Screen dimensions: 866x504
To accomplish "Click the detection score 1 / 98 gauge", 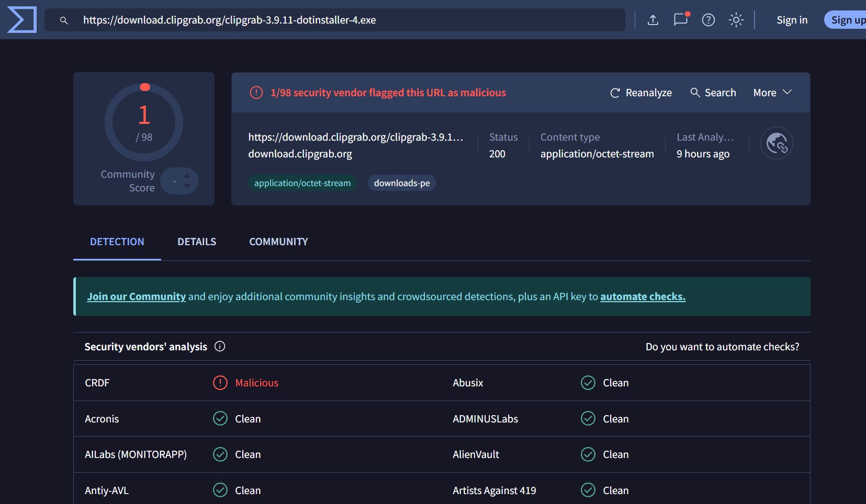I will 144,122.
